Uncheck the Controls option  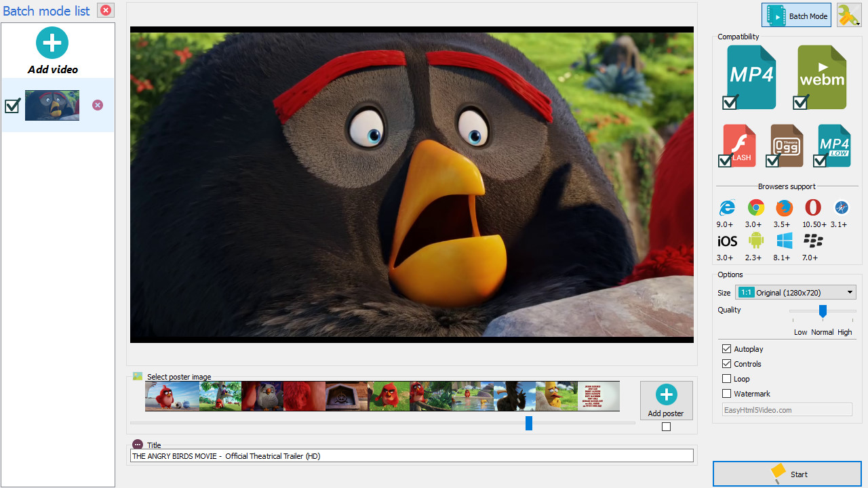tap(727, 364)
